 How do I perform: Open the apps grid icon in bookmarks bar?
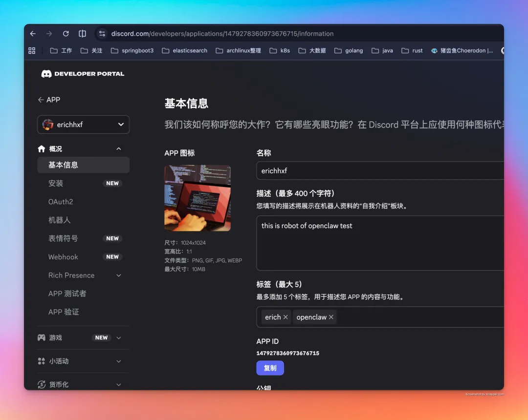(32, 50)
